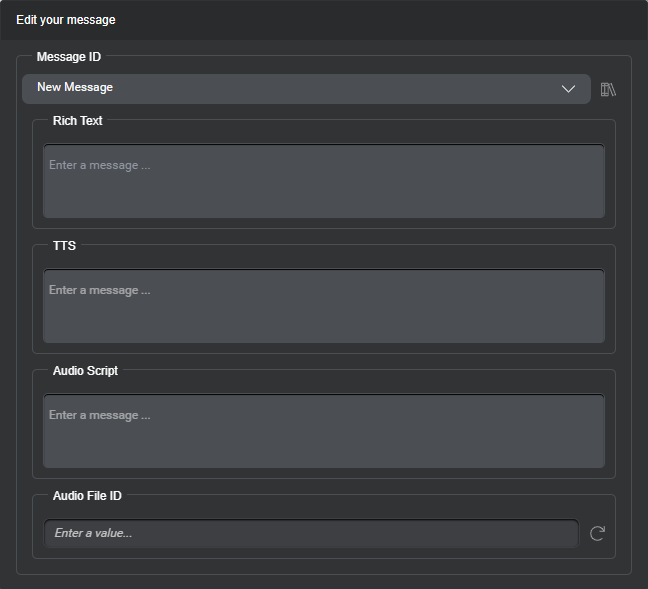Select the Audio File ID value field

click(x=310, y=533)
